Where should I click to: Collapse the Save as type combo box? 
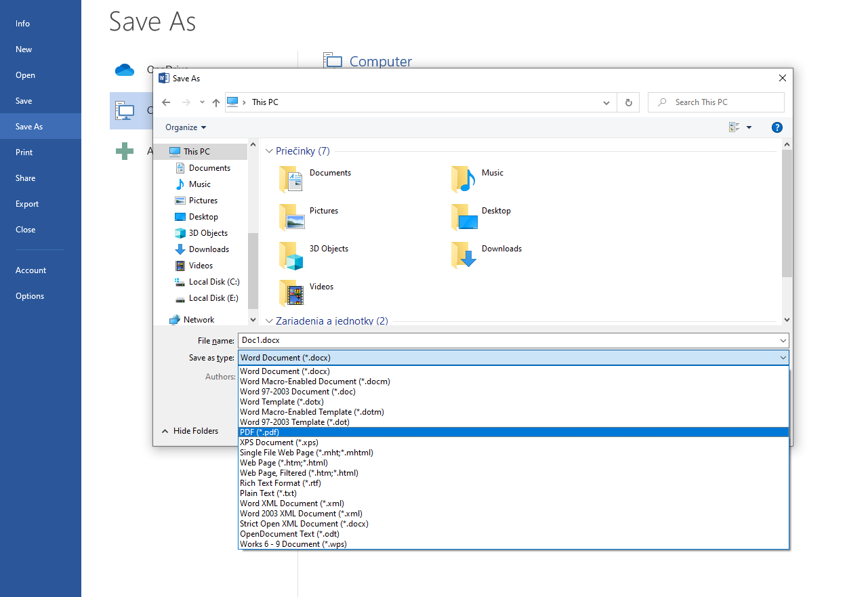click(x=783, y=358)
